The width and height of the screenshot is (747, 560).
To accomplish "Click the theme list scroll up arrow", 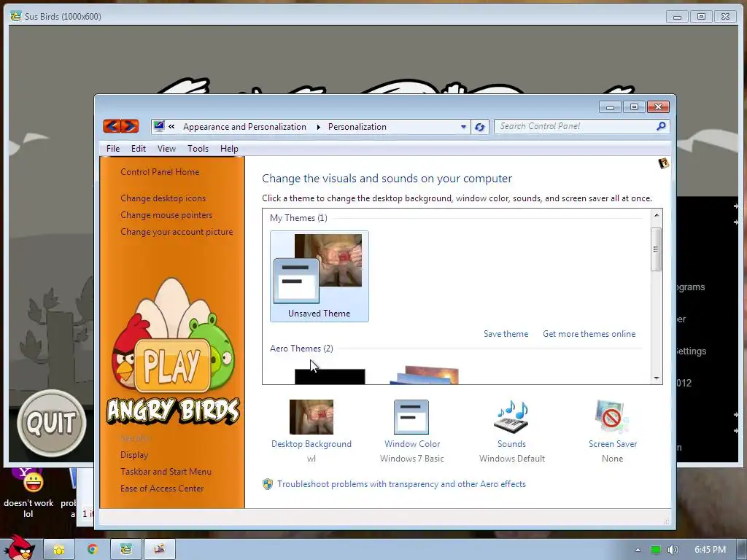I will 657,215.
